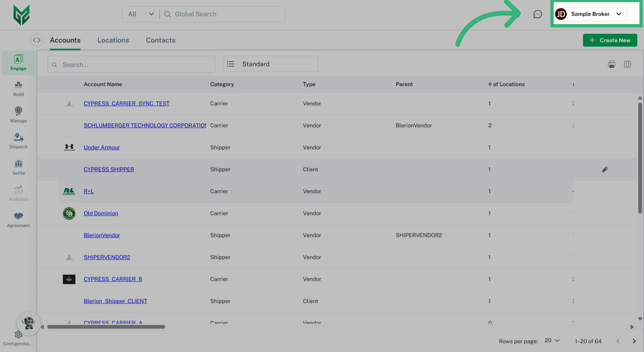Switch to the Locations tab
Viewport: 644px width, 352px height.
[x=113, y=40]
